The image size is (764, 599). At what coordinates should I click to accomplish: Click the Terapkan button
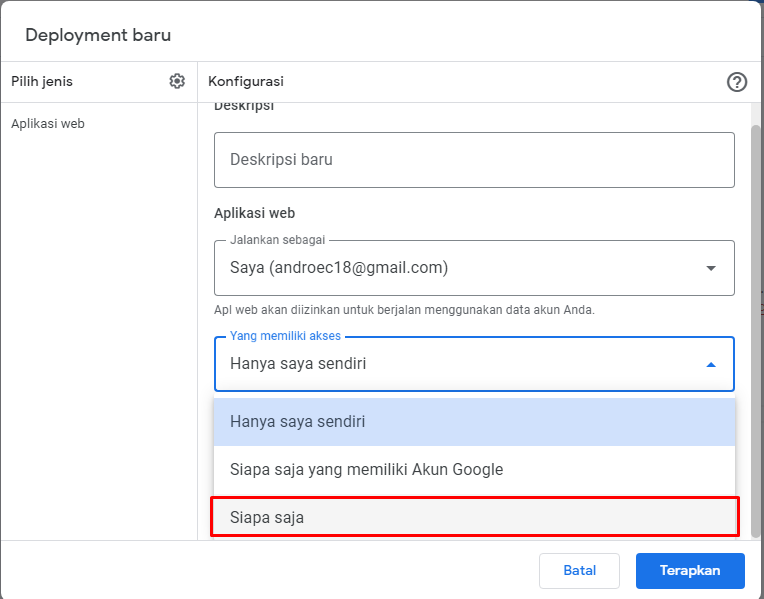690,571
